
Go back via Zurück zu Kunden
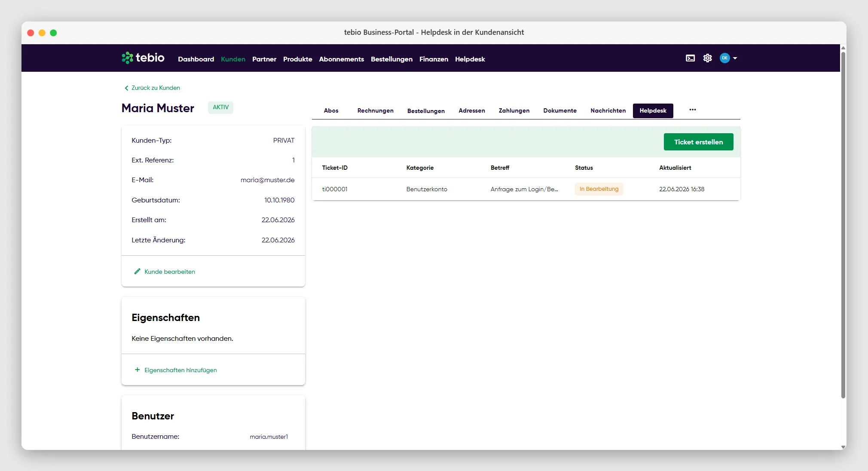click(156, 88)
